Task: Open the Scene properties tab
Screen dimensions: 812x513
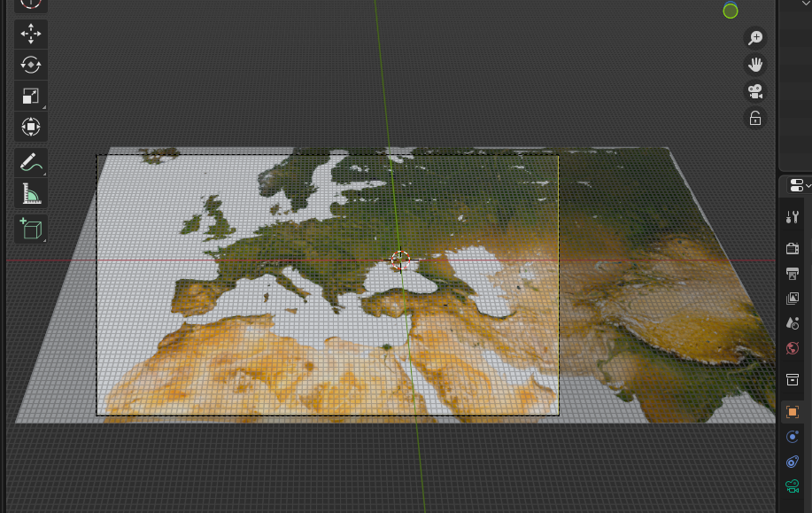Action: (x=793, y=323)
